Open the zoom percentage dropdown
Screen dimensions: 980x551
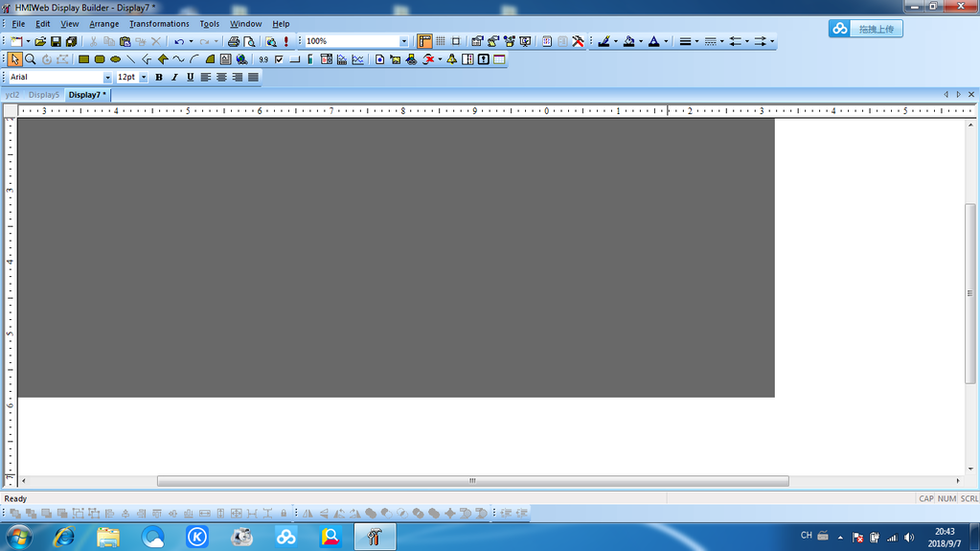click(403, 41)
